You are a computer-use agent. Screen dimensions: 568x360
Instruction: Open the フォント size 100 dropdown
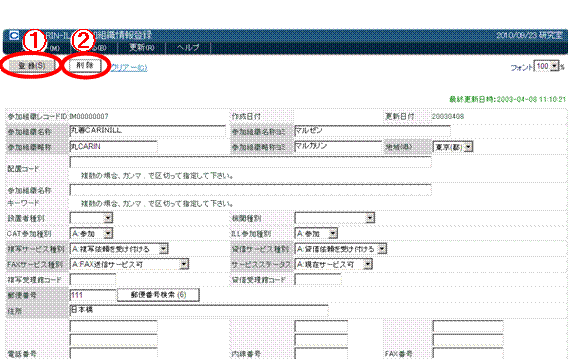[x=547, y=66]
